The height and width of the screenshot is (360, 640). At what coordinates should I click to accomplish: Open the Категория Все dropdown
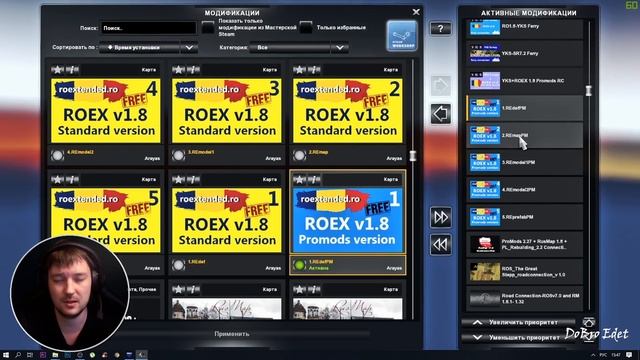pos(299,48)
